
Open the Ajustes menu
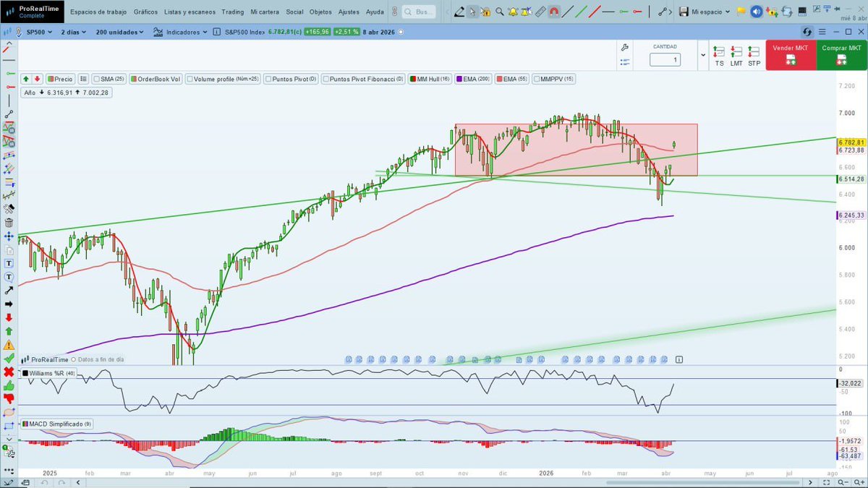[349, 12]
